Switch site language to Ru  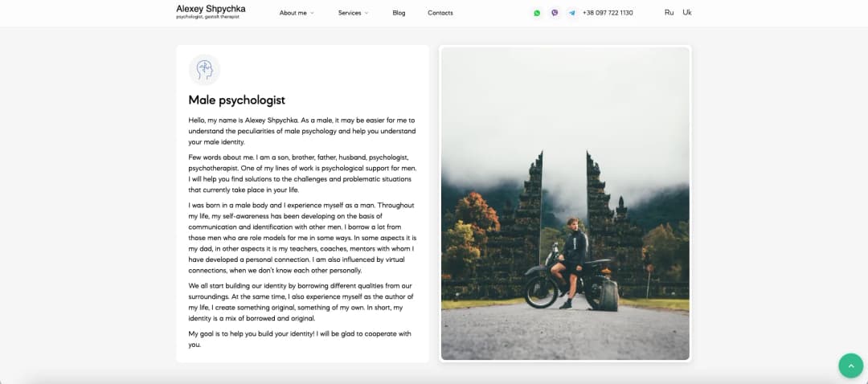click(x=669, y=12)
